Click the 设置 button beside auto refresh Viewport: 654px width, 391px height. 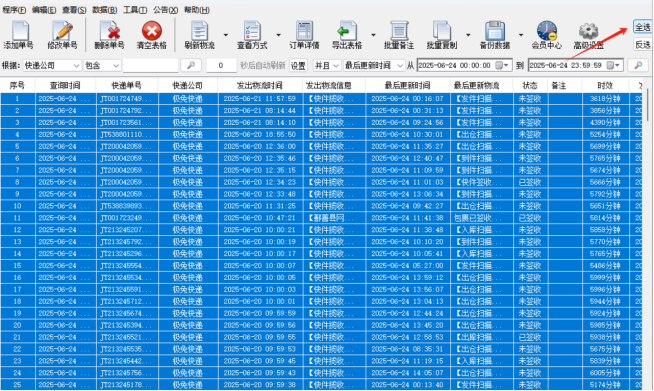[298, 66]
